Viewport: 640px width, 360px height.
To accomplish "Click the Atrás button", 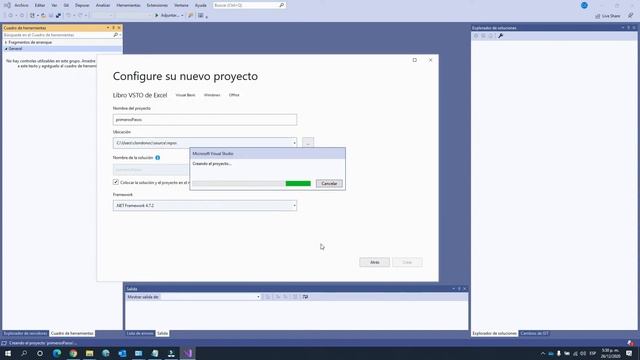I will [374, 262].
